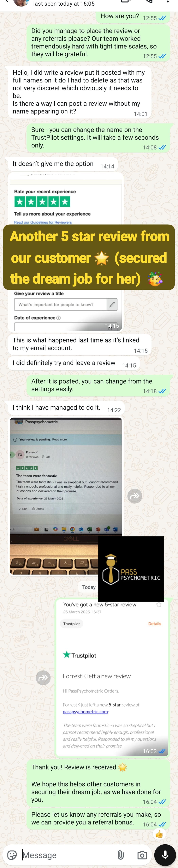Screen dimensions: 178x868
Task: Open the Pass Psychometric logo image
Action: 131,569
